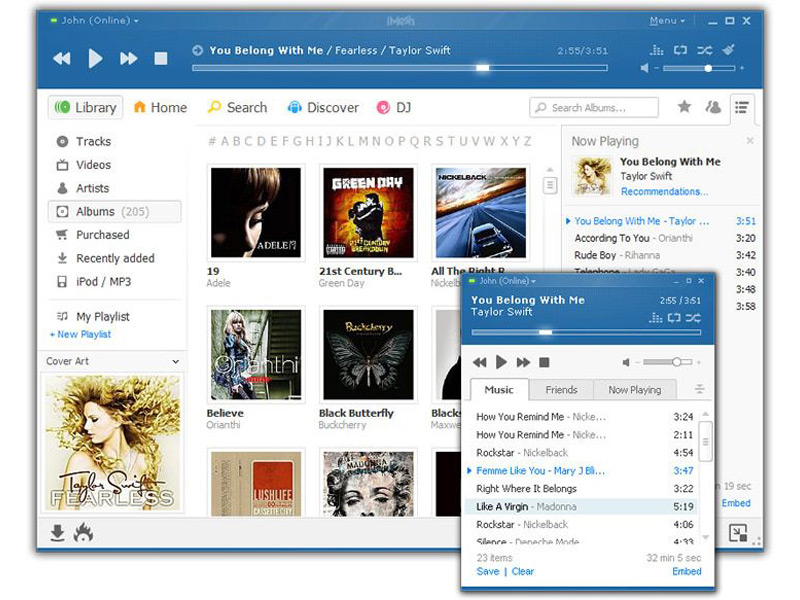Viewport: 800px width, 600px height.
Task: Click Embed link in main Now Playing panel
Action: 736,503
